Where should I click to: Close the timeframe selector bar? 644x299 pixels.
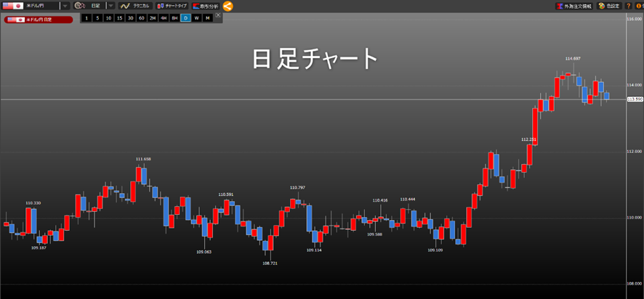(218, 15)
